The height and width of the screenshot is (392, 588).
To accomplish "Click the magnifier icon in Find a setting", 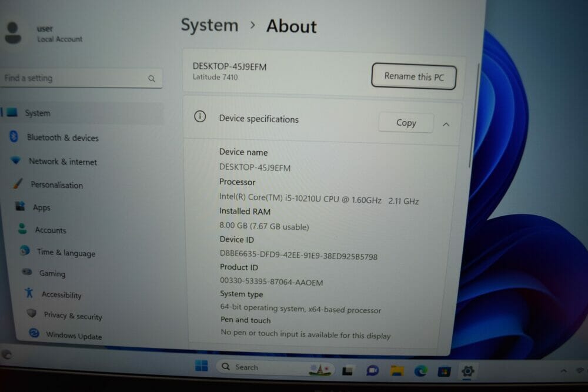I will (152, 79).
